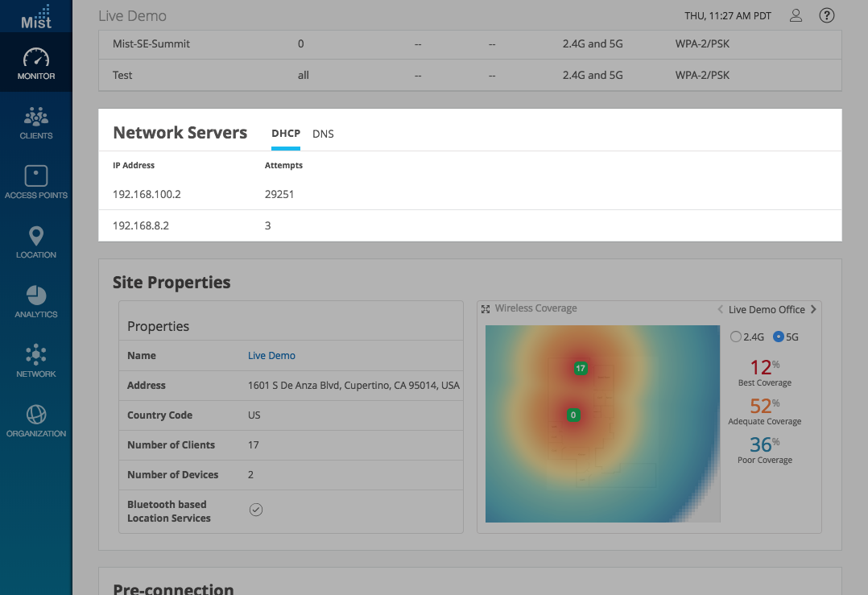Screen dimensions: 868x595
Task: Toggle Bluetooth based Location Services checkmark
Action: click(x=256, y=510)
